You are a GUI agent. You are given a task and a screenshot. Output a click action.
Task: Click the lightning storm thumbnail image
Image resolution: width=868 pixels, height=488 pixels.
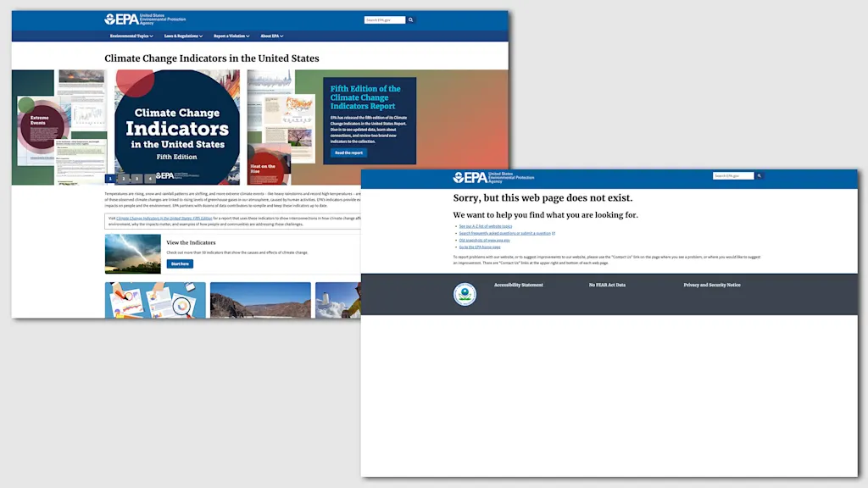(132, 254)
